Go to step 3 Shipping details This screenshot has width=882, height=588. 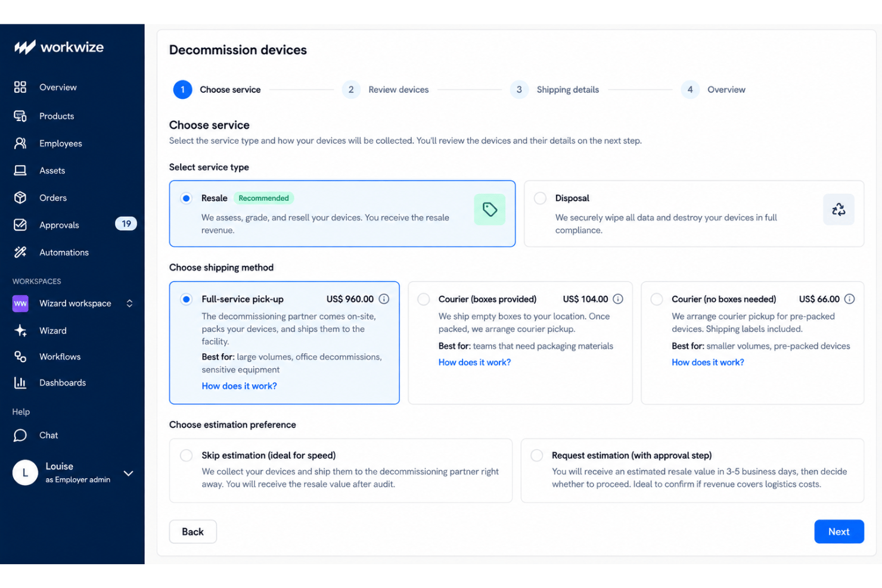(554, 90)
